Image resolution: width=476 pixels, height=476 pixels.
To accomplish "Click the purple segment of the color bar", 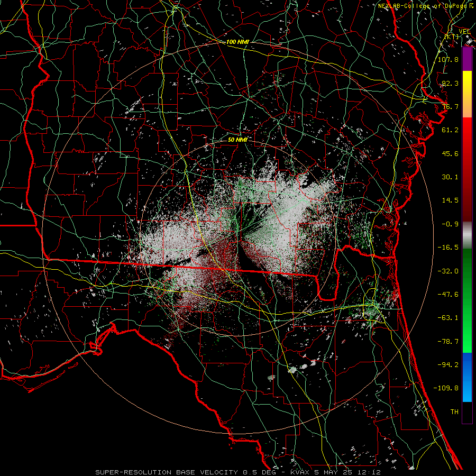I will click(x=467, y=59).
